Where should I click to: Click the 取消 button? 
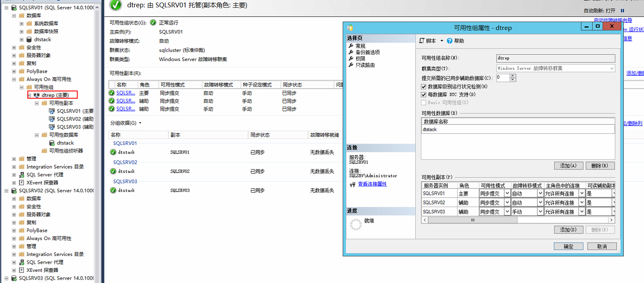(x=602, y=246)
